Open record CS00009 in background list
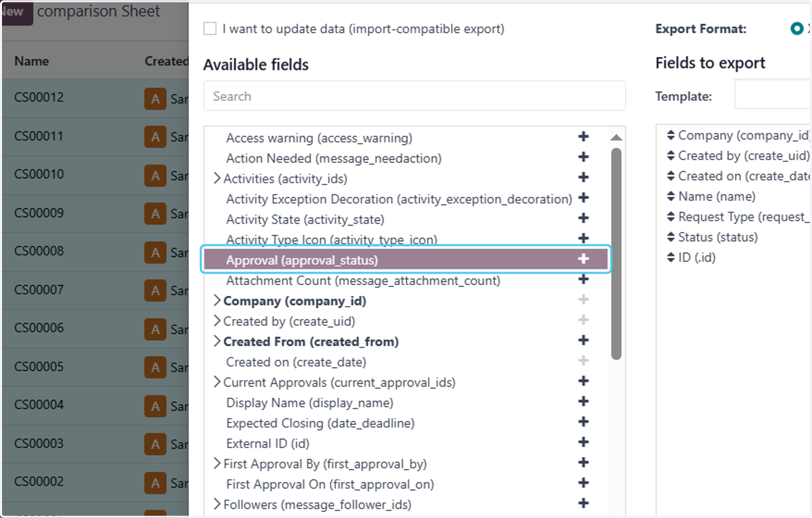The image size is (812, 518). pos(39,213)
